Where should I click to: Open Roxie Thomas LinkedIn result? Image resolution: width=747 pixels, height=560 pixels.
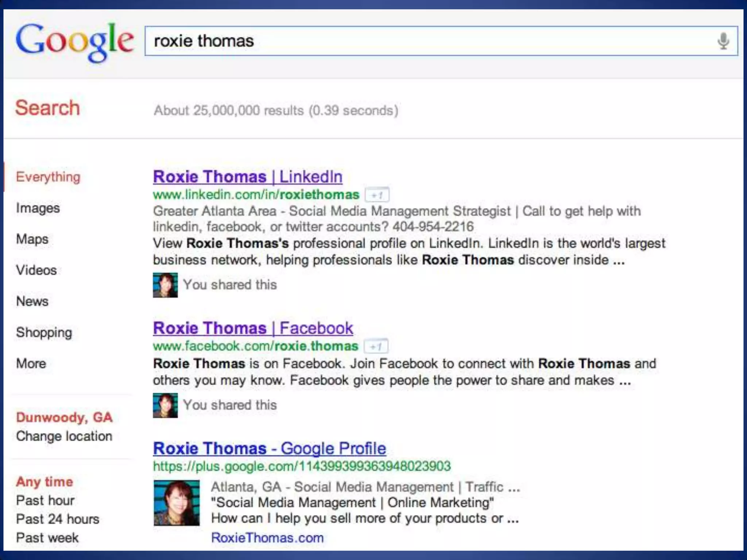click(x=248, y=177)
